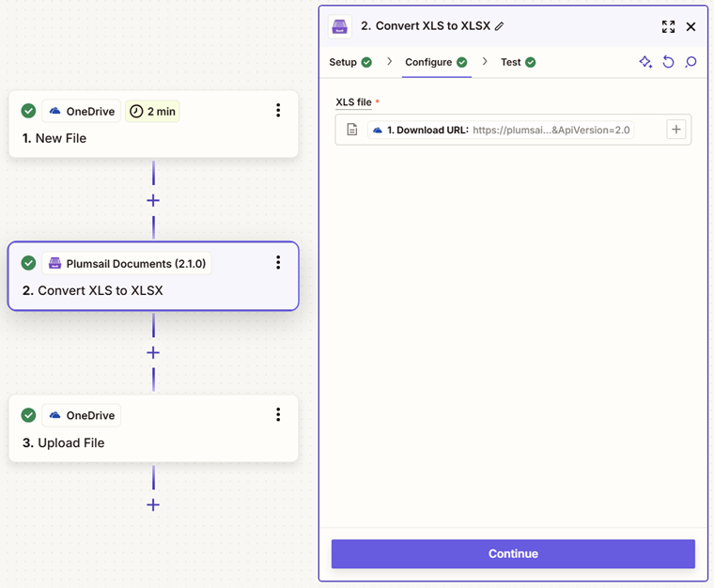Screen dimensions: 714x588
Task: Switch to the Test tab
Action: (519, 62)
